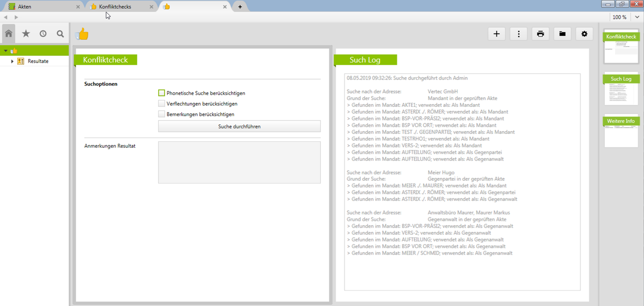
Task: Open the three-dot more options menu
Action: point(519,34)
